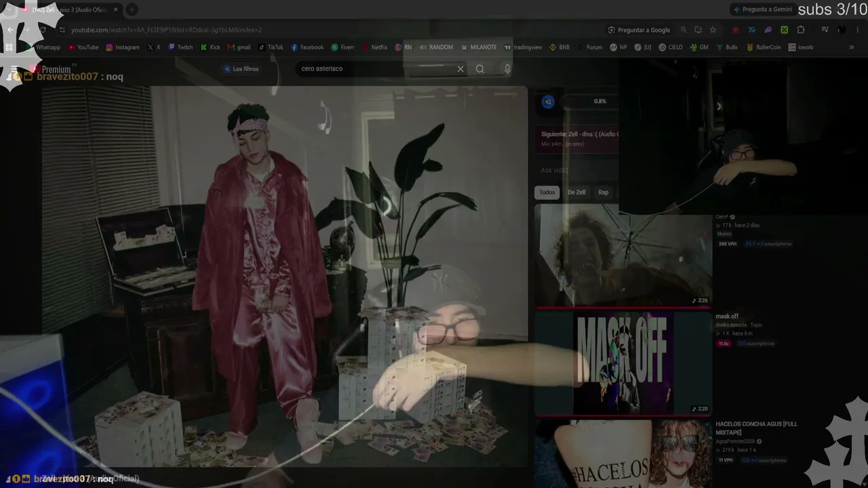Open the gmail bookmark
This screenshot has width=868, height=488.
click(x=239, y=47)
